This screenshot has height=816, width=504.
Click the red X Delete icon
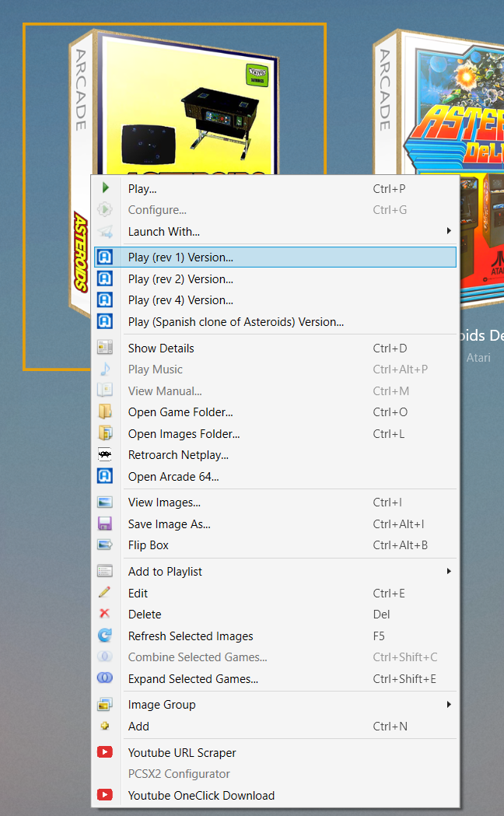pyautogui.click(x=105, y=614)
